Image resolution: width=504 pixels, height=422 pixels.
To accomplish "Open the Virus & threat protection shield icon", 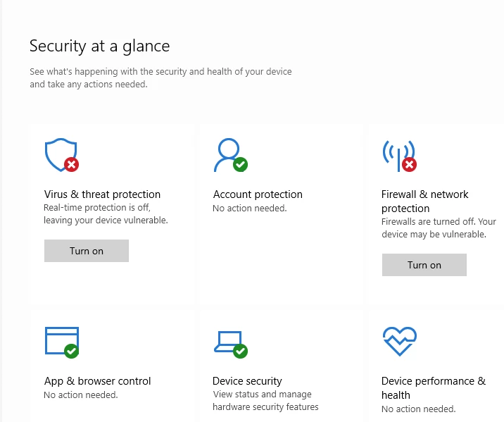I will click(61, 155).
